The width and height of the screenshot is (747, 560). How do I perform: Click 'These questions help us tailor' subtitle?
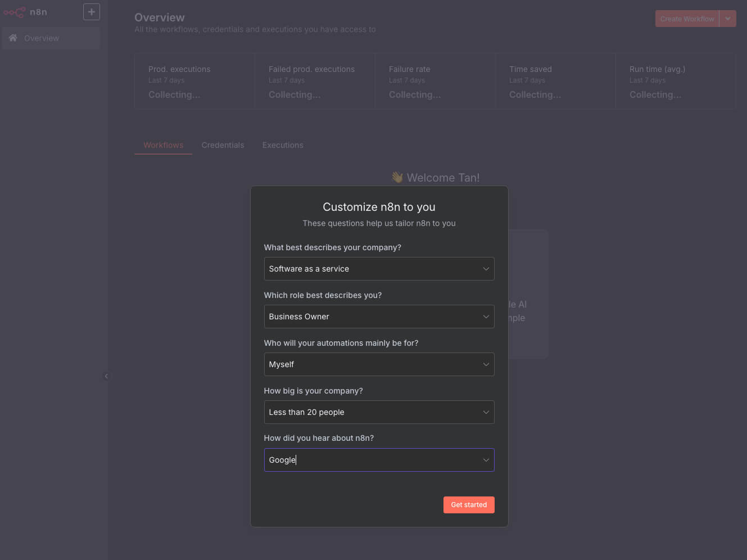pyautogui.click(x=379, y=223)
